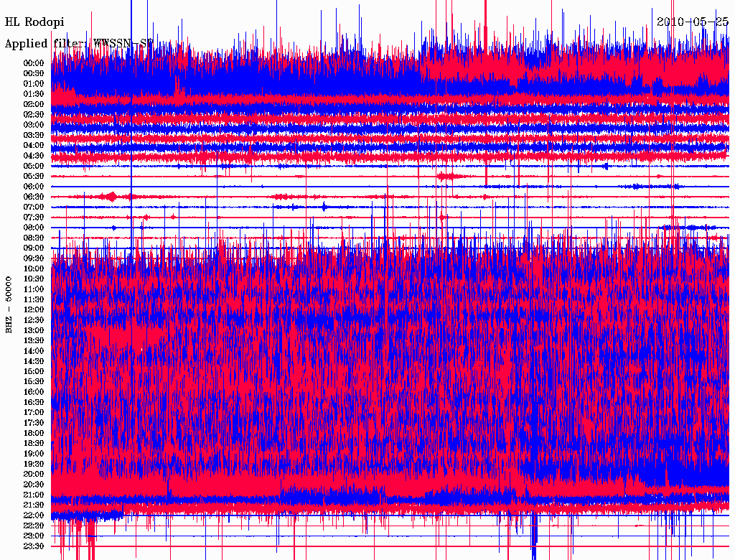
Task: Choose the 12:00 time row label
Action: [34, 309]
